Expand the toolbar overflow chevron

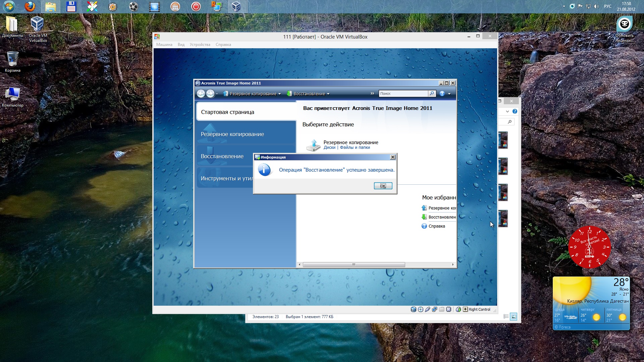[x=372, y=94]
